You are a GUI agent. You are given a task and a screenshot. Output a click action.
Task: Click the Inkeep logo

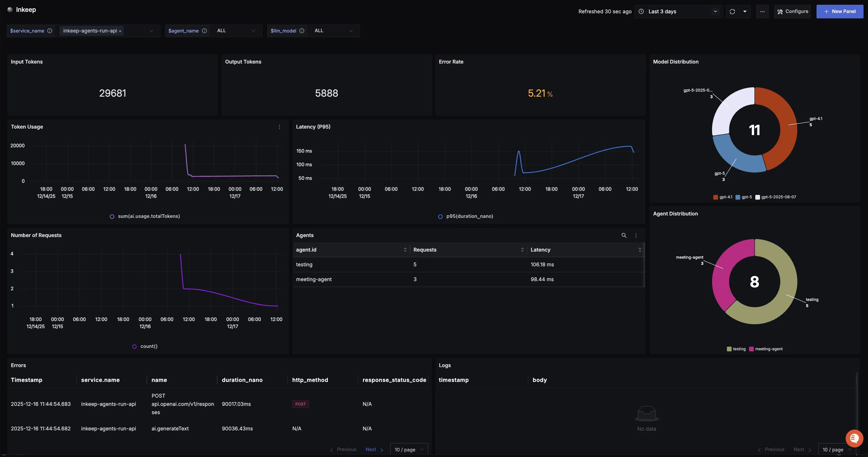pos(9,9)
